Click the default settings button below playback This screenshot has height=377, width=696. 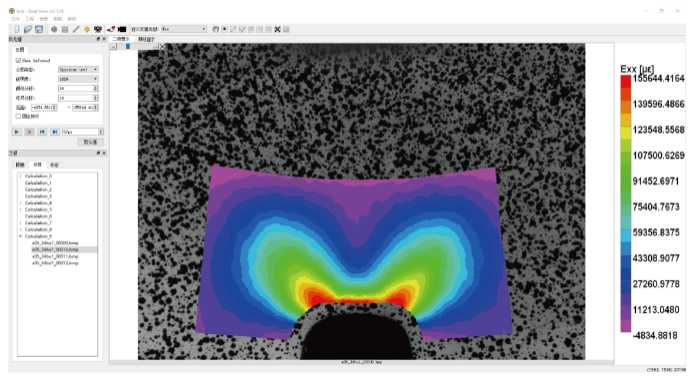pyautogui.click(x=91, y=142)
